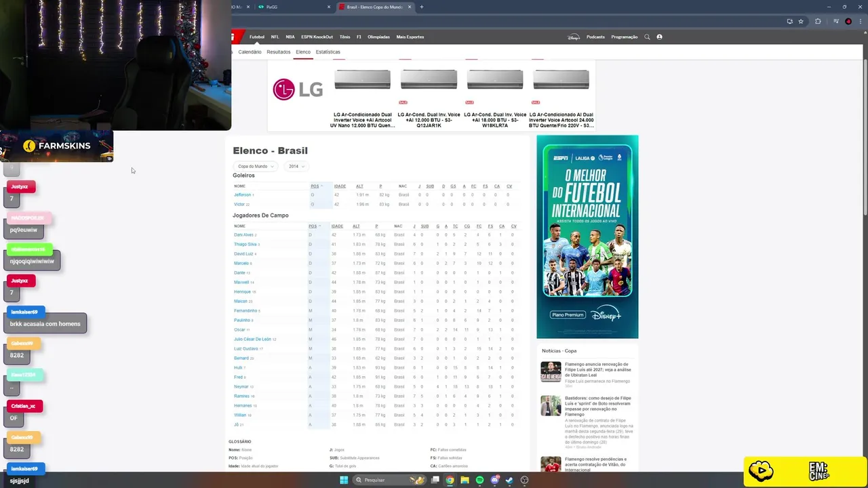Open the ESPN KnockOut menu item
Viewport: 868px width, 488px height.
pyautogui.click(x=317, y=37)
